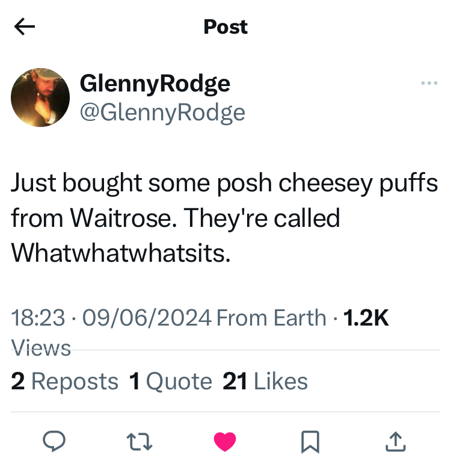Reply using the speech bubble icon
This screenshot has height=476, width=451.
click(54, 441)
